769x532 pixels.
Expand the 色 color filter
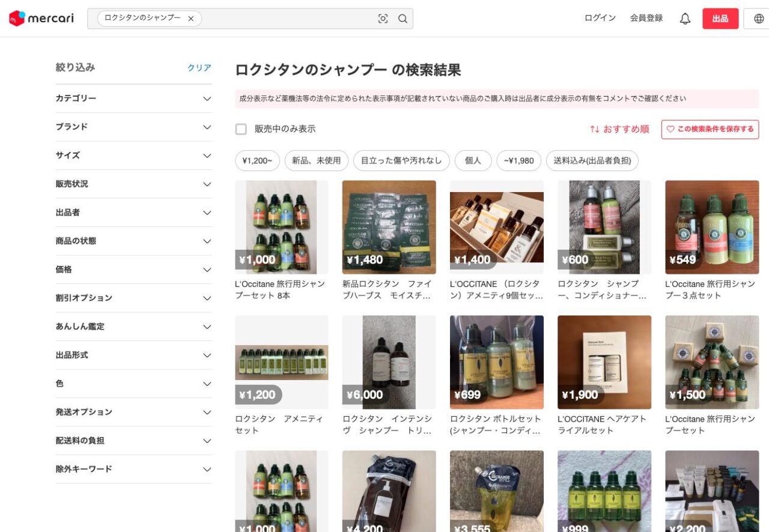click(x=133, y=384)
